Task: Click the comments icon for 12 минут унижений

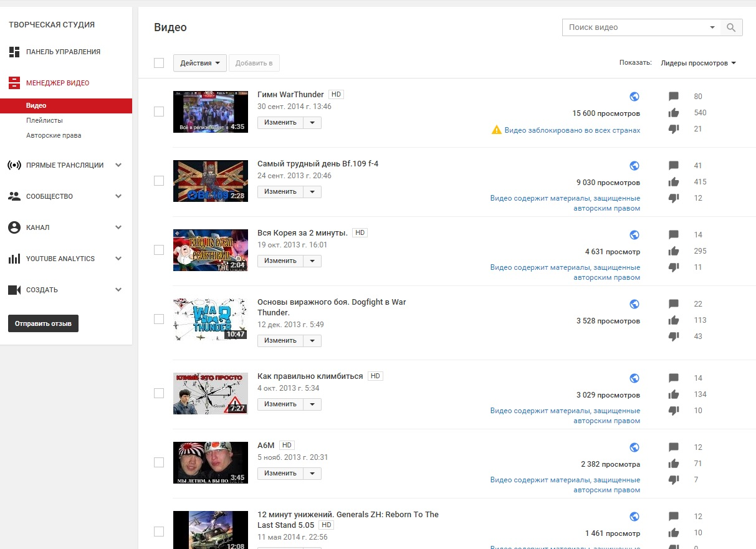Action: click(673, 517)
